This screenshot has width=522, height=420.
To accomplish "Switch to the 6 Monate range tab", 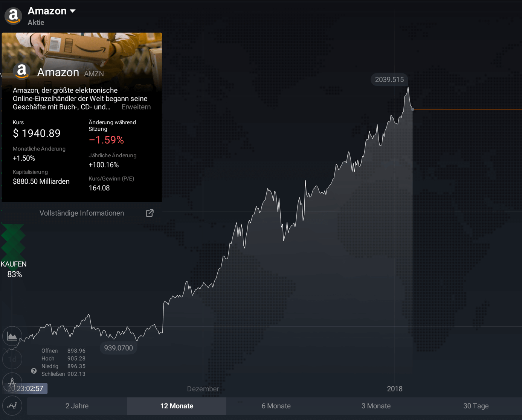I will (x=276, y=406).
